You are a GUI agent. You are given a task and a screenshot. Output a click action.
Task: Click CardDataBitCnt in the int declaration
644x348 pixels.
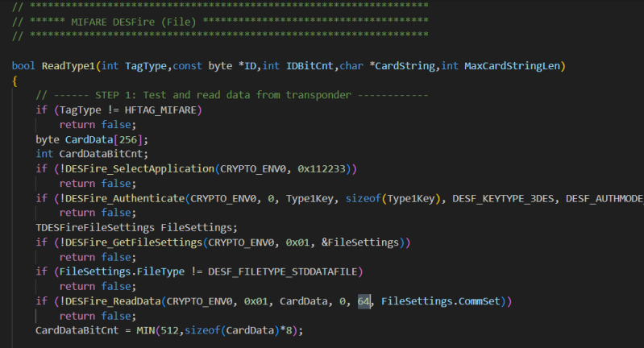coord(101,154)
